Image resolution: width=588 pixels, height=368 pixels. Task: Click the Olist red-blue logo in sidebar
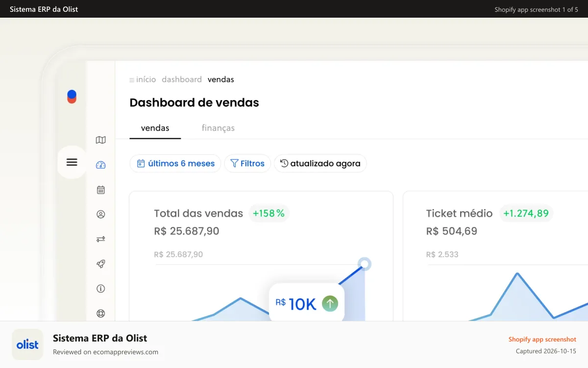point(72,97)
